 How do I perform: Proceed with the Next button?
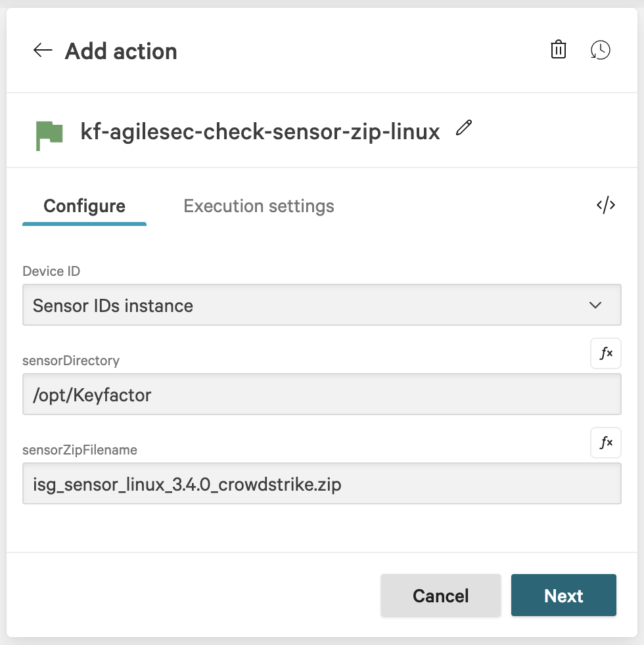click(563, 595)
